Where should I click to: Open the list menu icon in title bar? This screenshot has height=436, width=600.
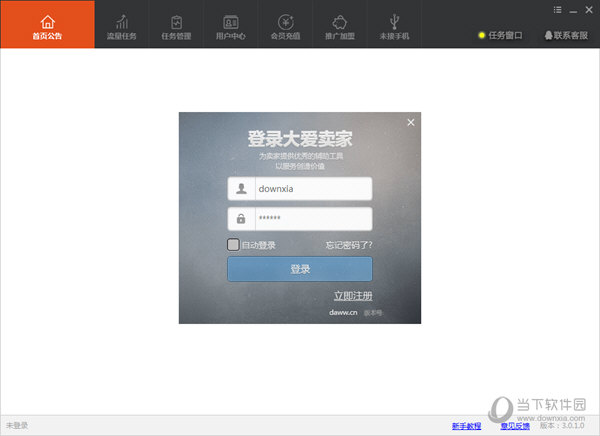click(x=558, y=10)
